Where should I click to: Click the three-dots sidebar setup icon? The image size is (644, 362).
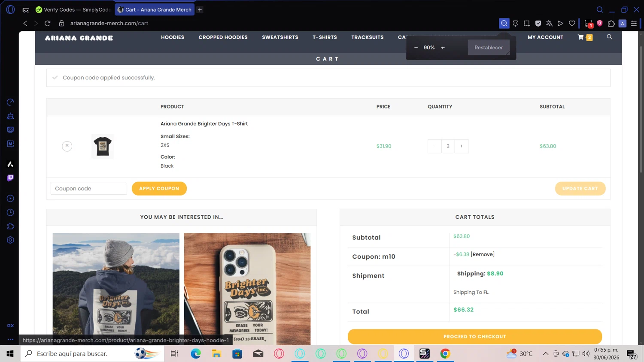coord(10,339)
